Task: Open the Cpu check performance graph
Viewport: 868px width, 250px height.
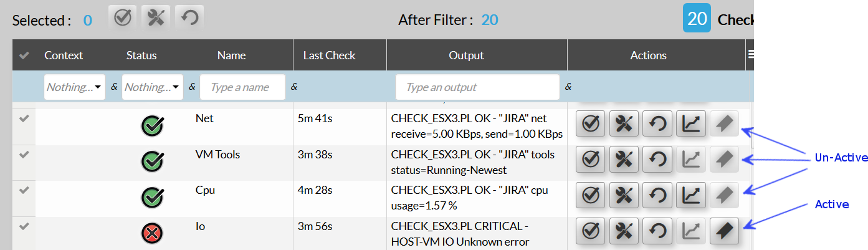Action: (690, 195)
